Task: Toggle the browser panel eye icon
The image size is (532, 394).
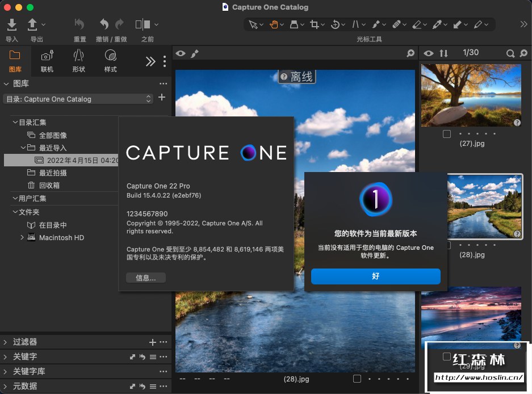Action: tap(429, 53)
